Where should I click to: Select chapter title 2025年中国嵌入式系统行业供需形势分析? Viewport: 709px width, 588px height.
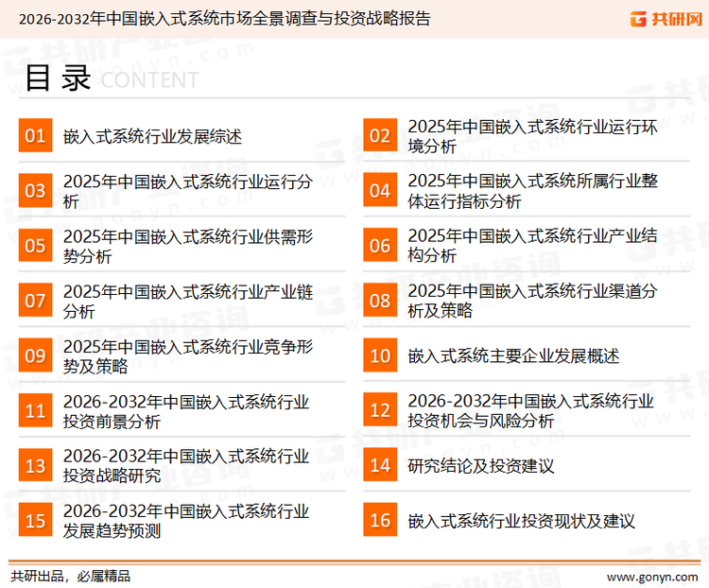(x=188, y=246)
